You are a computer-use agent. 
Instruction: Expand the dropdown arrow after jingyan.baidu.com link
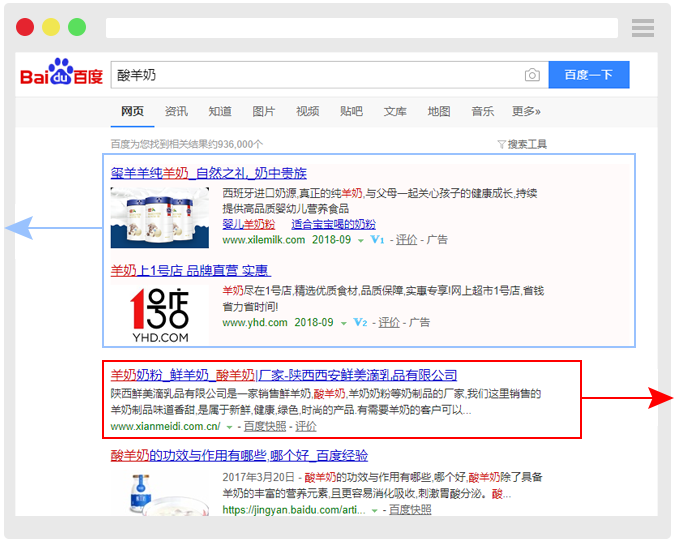375,511
